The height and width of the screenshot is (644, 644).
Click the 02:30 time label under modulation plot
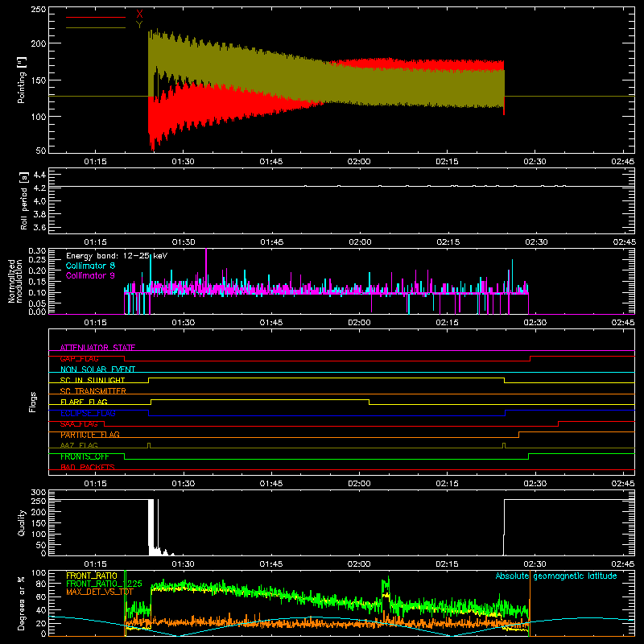535,323
